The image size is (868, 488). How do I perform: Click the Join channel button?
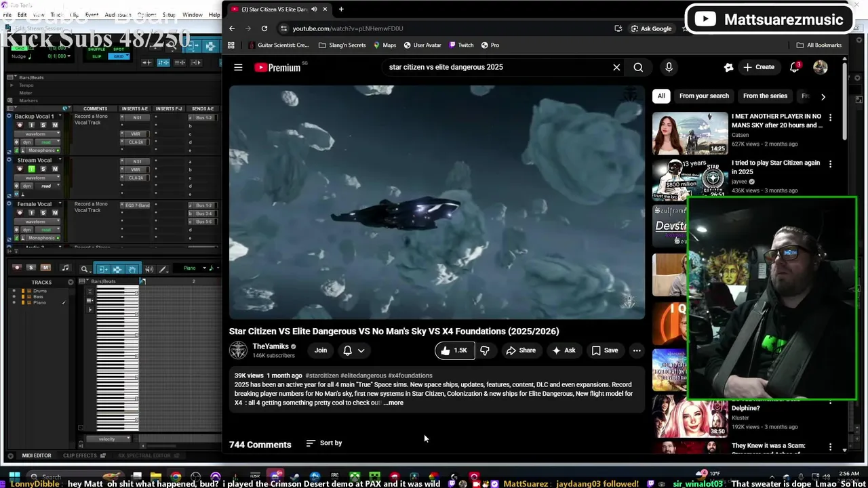pos(321,350)
